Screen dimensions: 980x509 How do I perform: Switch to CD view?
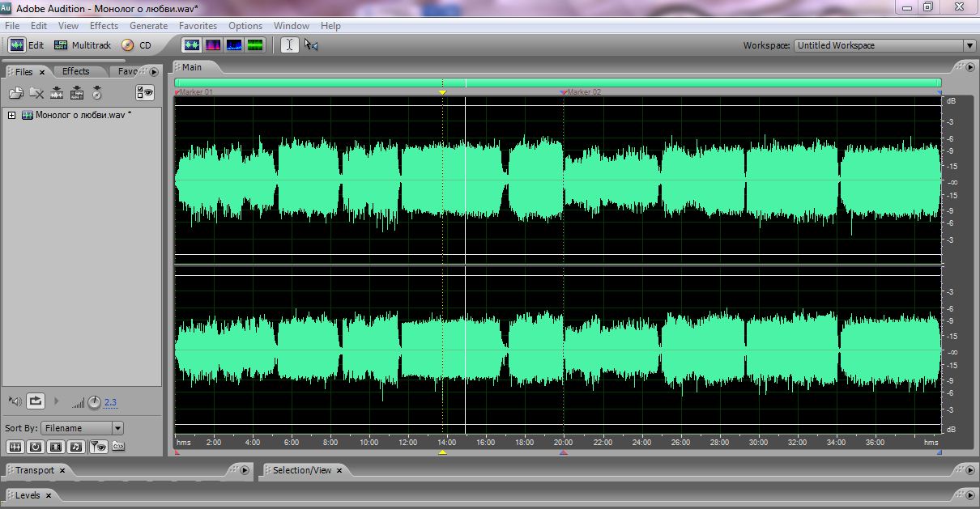tap(136, 45)
